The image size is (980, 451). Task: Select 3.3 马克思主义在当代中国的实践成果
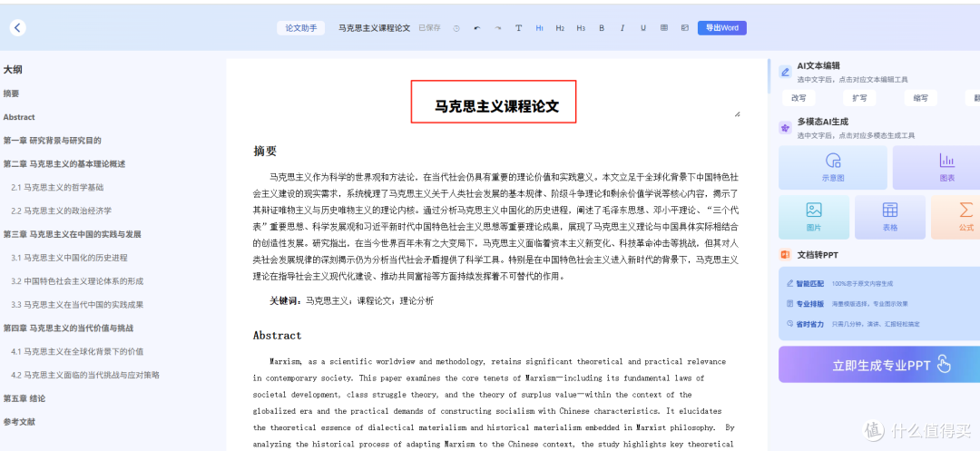coord(77,305)
